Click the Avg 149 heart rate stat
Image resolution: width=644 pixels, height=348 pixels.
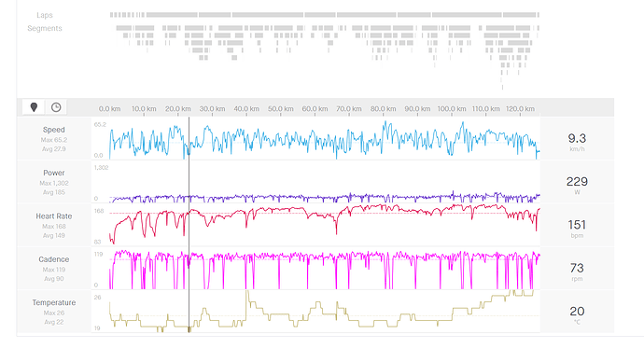coord(54,235)
